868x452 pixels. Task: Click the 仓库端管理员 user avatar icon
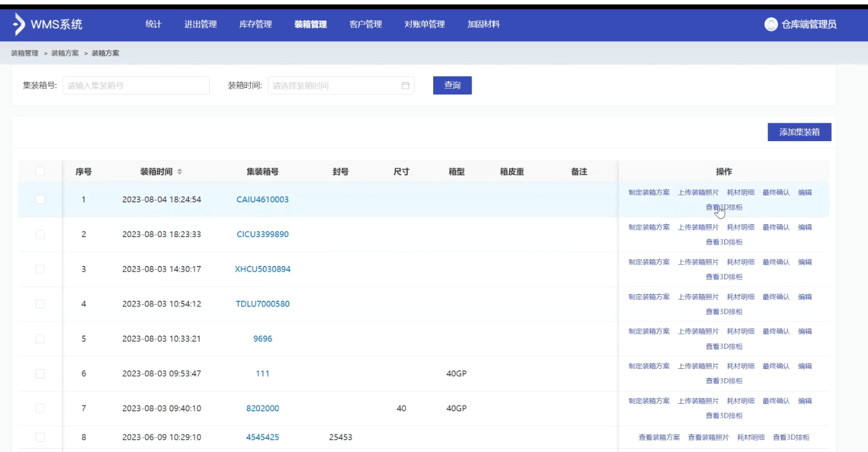pos(771,24)
